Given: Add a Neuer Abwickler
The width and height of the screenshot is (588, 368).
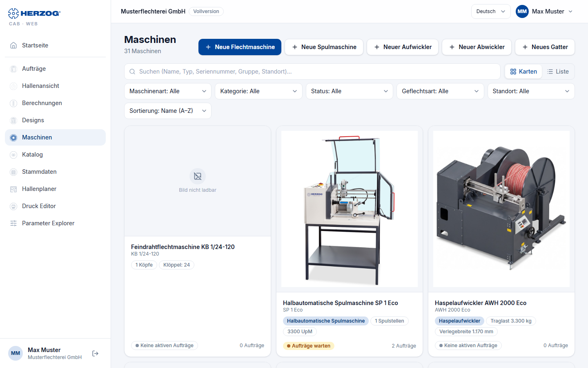Looking at the screenshot, I should point(477,47).
